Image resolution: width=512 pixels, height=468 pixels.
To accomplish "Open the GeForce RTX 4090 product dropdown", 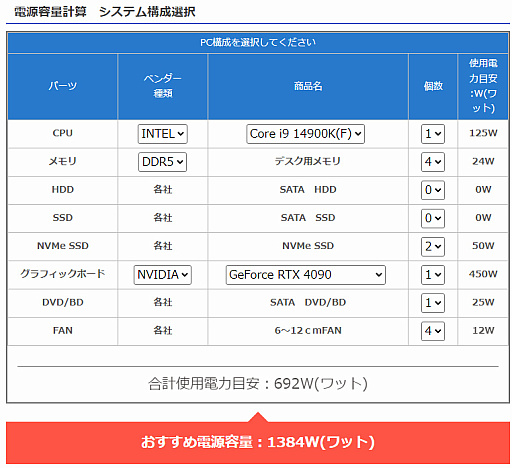I will 306,275.
